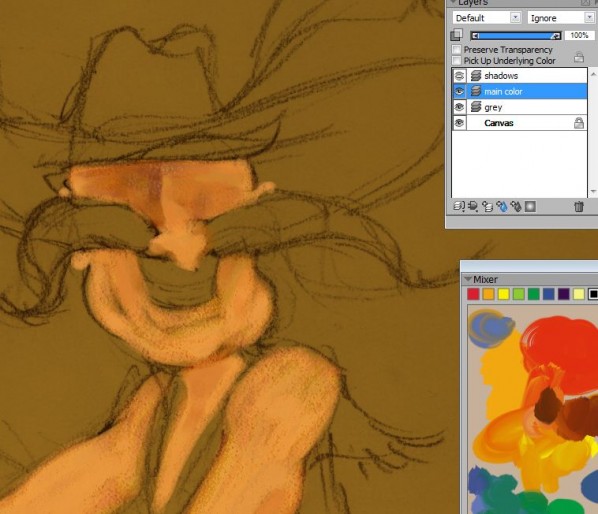Click the opacity 100% input field

click(579, 35)
